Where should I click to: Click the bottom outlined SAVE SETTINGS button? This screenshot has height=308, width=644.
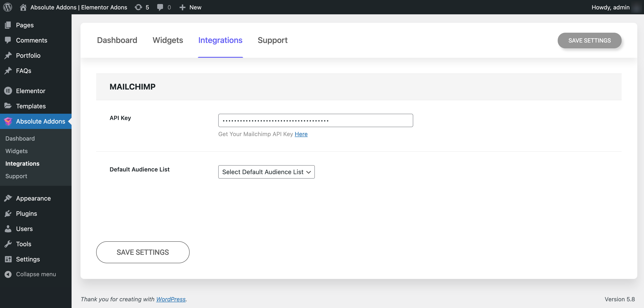[x=143, y=252]
